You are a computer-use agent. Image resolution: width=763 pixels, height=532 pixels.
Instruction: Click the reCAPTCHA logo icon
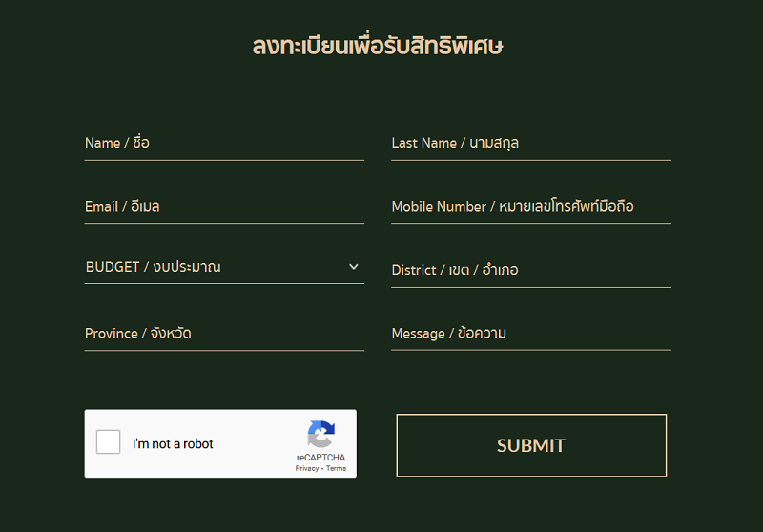pyautogui.click(x=320, y=434)
